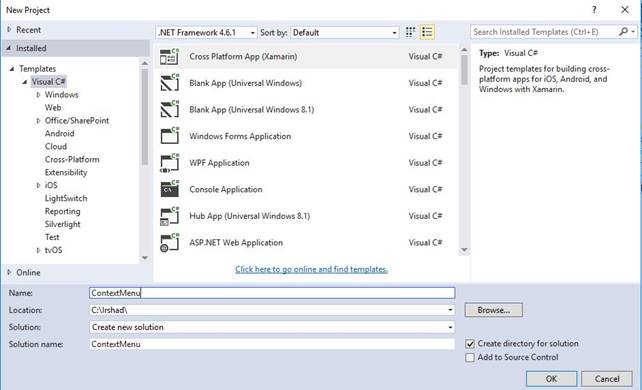Select the Reporting category
The image size is (642, 390).
pos(63,211)
